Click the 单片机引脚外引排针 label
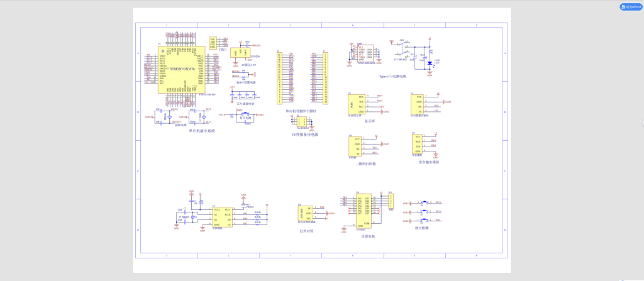Image resolution: width=644 pixels, height=281 pixels. [x=302, y=111]
